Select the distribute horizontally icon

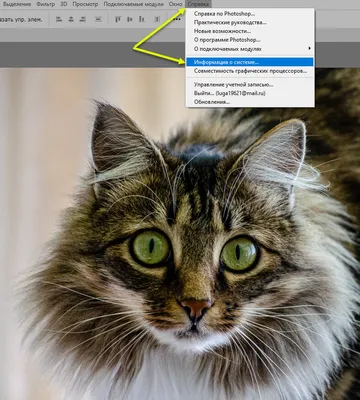(157, 19)
